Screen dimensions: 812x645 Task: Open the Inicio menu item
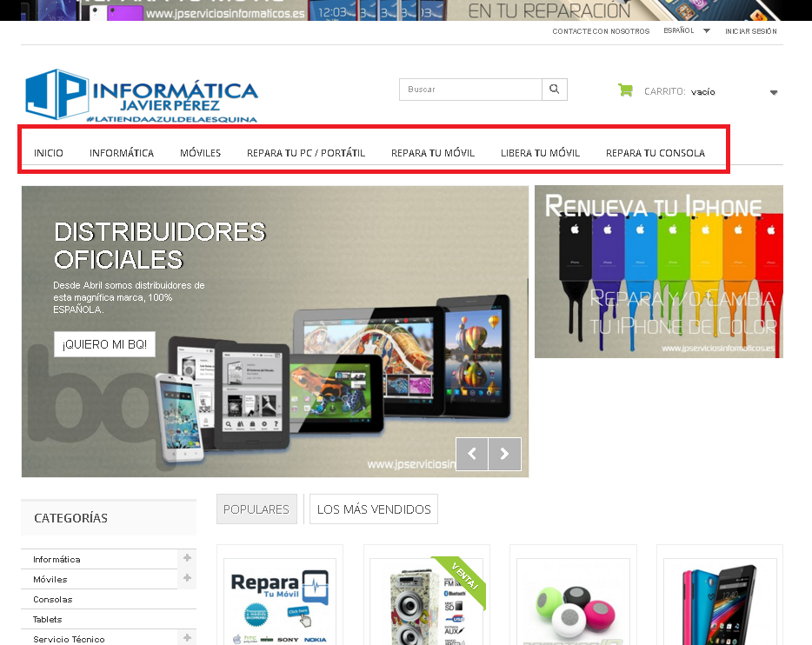pyautogui.click(x=49, y=153)
